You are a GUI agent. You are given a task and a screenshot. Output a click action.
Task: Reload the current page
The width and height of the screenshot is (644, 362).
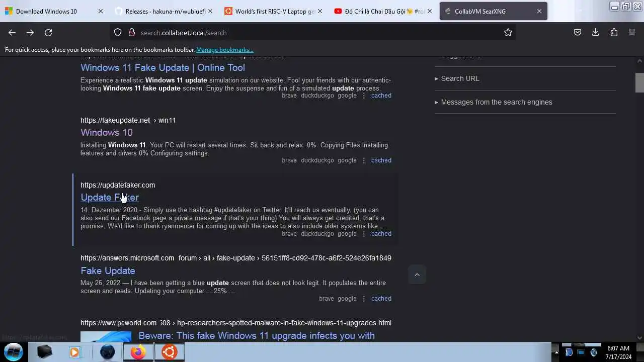click(x=48, y=33)
